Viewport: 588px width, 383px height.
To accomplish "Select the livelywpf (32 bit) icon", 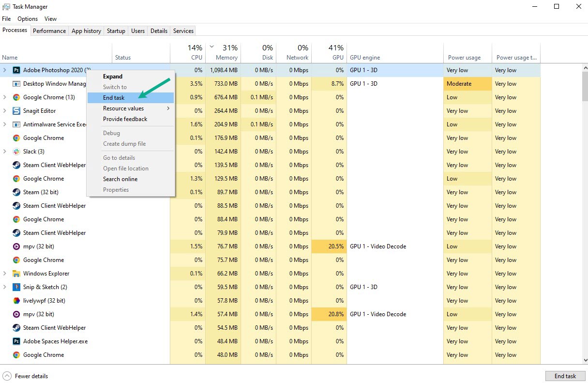I will click(16, 301).
